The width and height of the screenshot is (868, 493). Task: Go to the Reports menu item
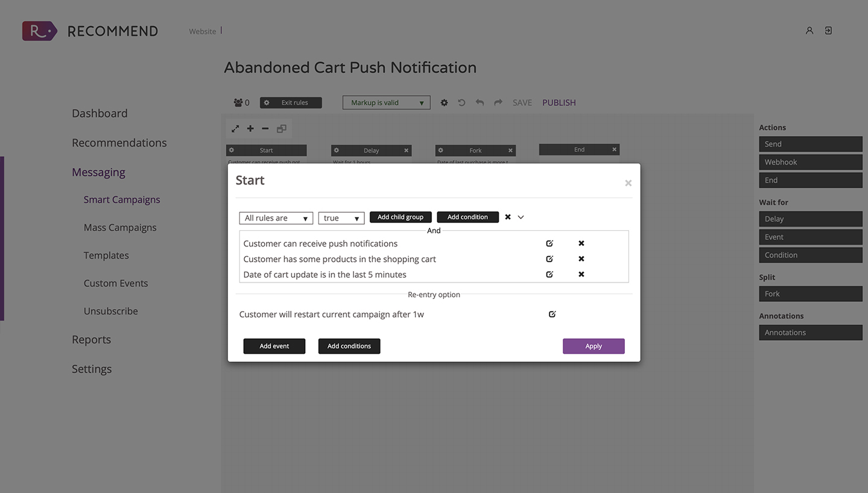click(x=91, y=339)
